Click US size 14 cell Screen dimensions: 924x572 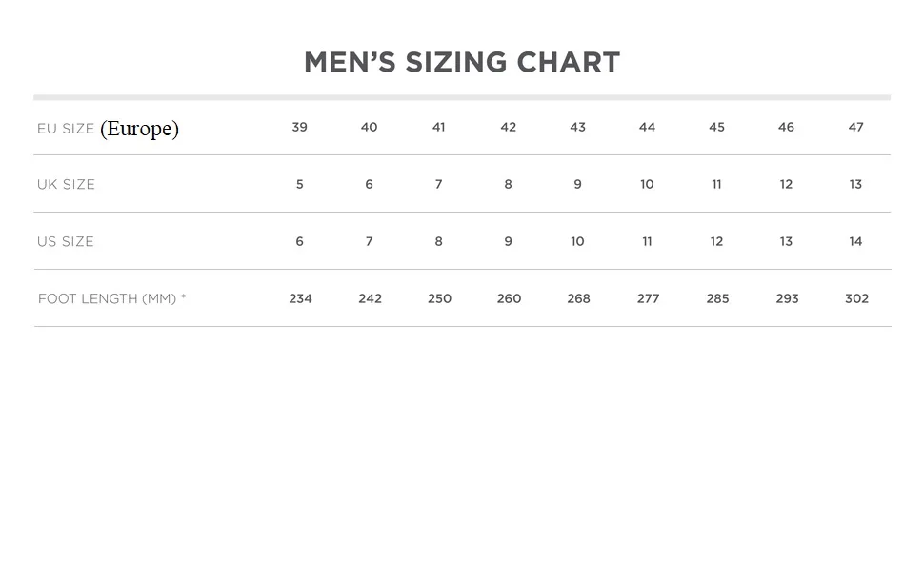click(855, 242)
